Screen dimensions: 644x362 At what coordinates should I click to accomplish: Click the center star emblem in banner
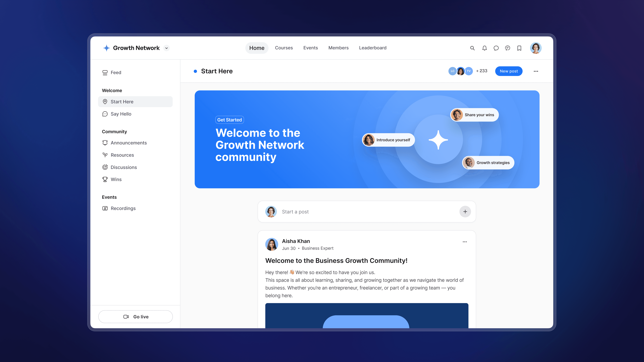click(438, 140)
